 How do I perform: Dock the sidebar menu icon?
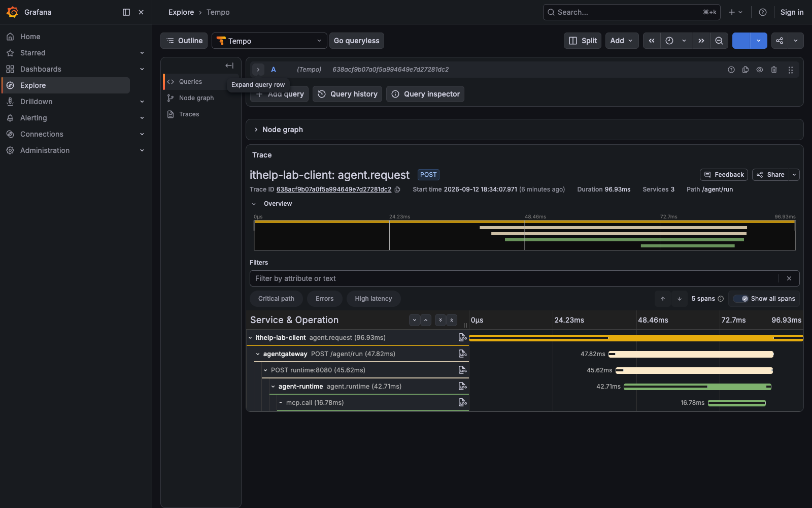coord(126,12)
